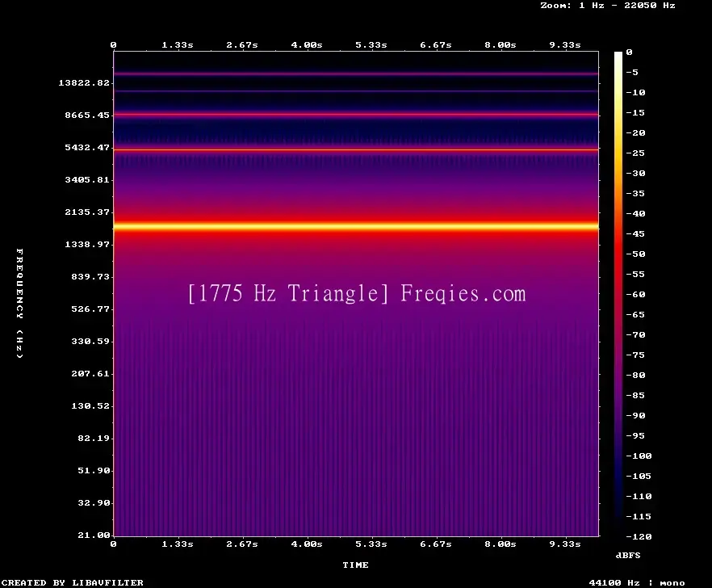Click the top 6.67s time label
712x588 pixels.
[435, 45]
